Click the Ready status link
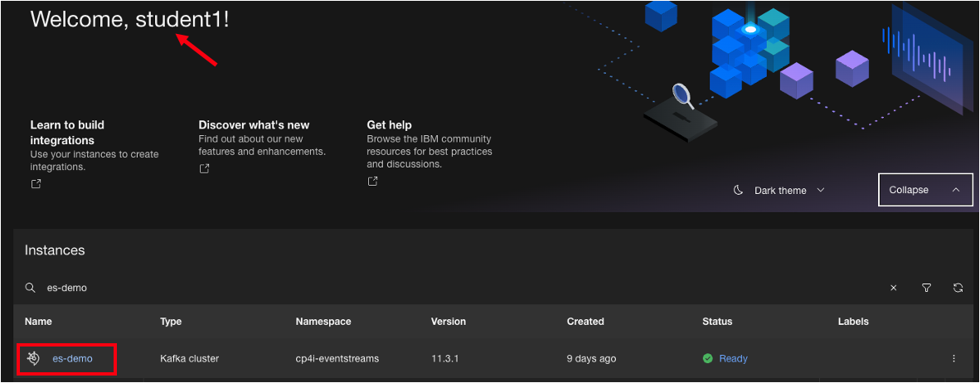This screenshot has width=980, height=383. [x=733, y=358]
